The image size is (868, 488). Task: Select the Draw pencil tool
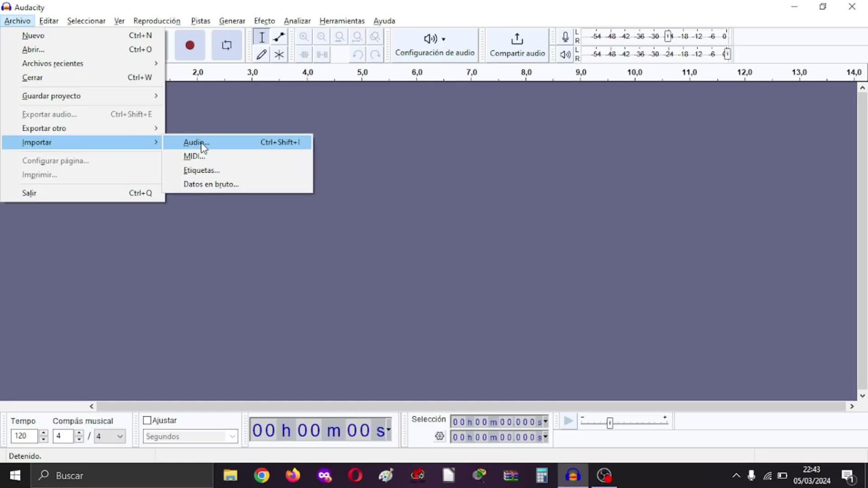tap(261, 55)
